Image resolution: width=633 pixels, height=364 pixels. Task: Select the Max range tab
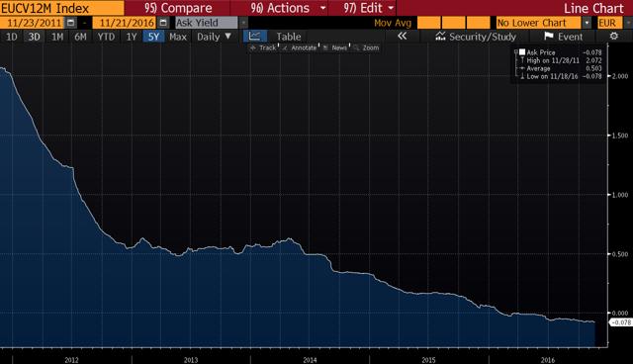point(178,37)
